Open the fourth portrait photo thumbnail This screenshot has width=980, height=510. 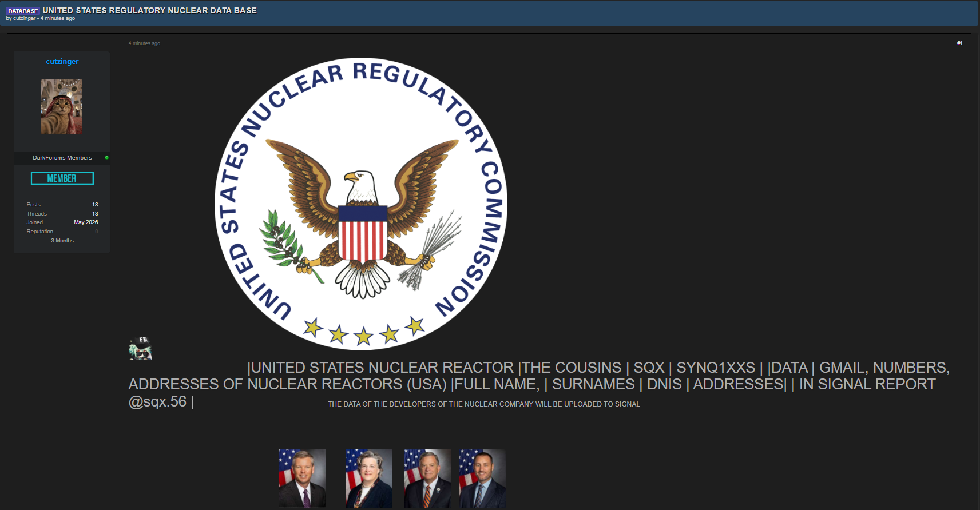coord(482,479)
